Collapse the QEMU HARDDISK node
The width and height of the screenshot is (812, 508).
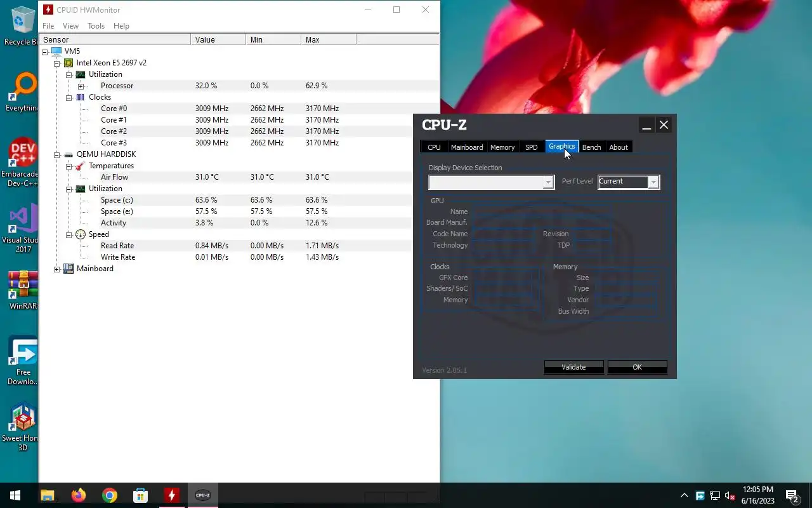pyautogui.click(x=57, y=154)
